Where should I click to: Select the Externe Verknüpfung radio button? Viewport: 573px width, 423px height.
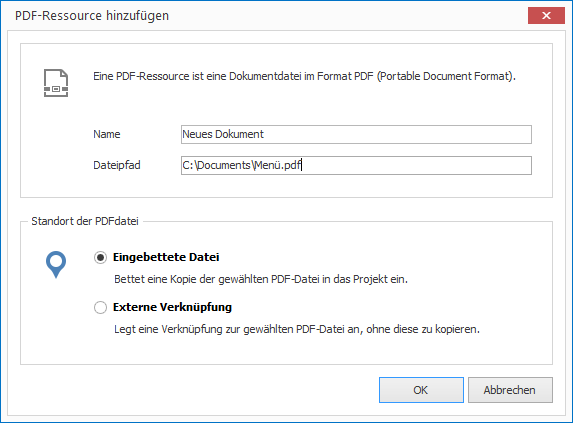click(100, 308)
